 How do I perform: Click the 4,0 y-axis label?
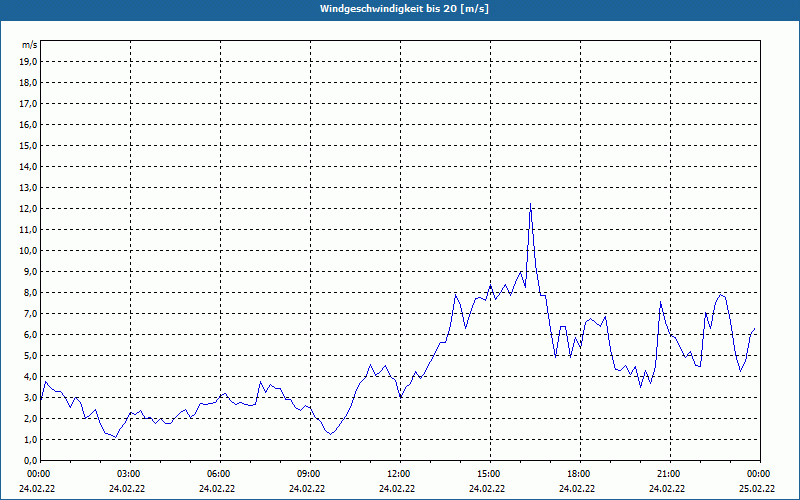point(30,377)
